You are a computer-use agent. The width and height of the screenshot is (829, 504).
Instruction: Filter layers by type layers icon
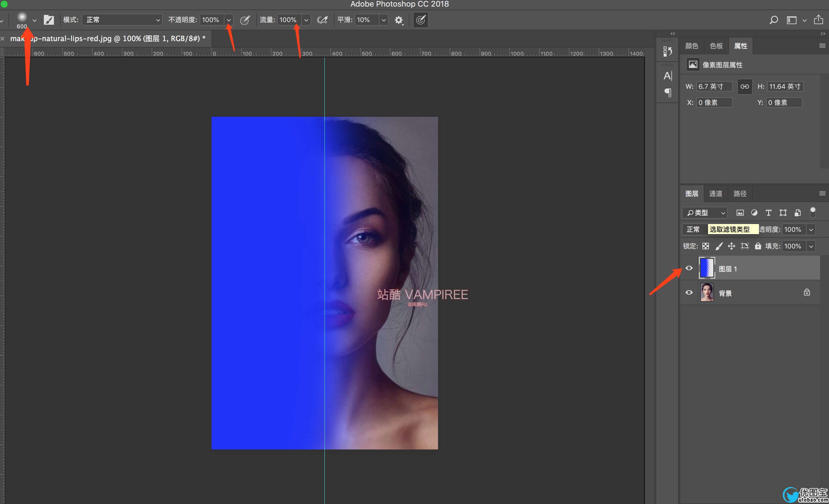pos(769,213)
